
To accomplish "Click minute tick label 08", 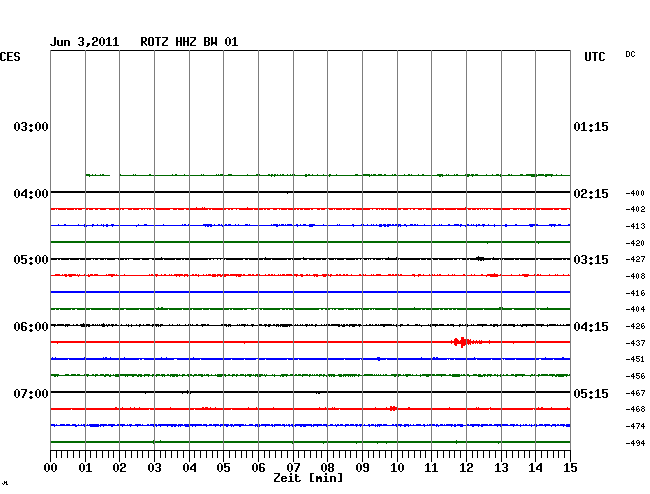I will point(327,468).
